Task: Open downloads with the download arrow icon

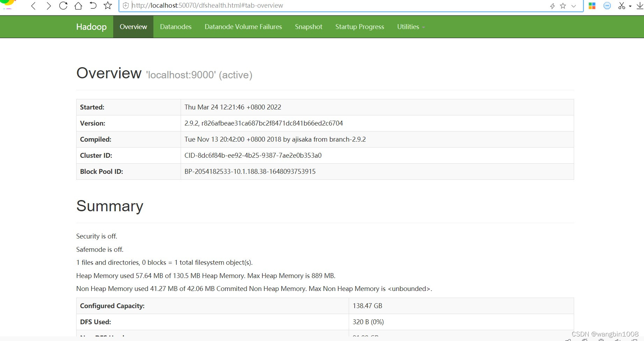Action: pos(640,6)
